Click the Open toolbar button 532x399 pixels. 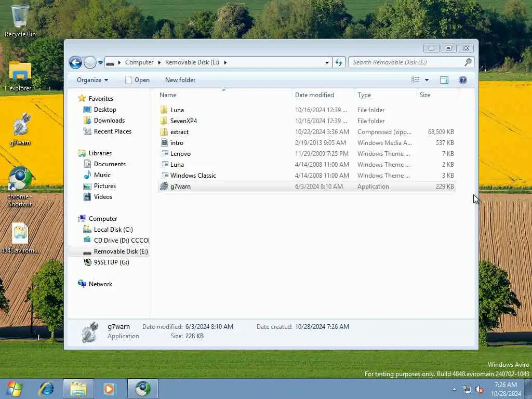(137, 80)
